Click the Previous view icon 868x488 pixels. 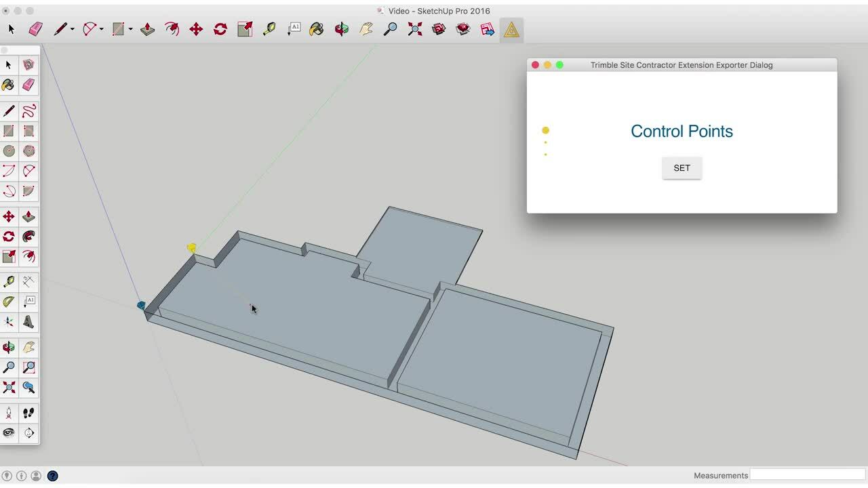[x=28, y=388]
